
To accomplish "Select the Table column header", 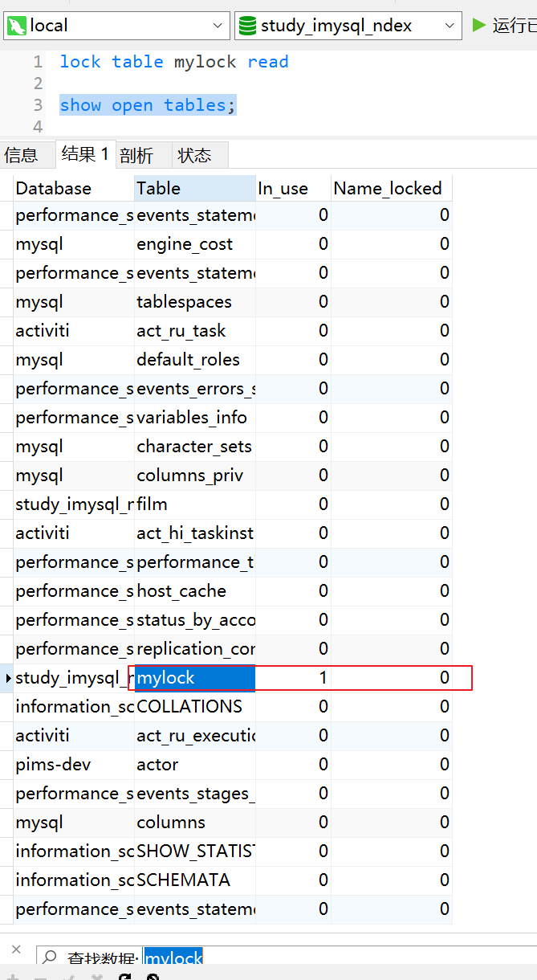I will point(195,188).
